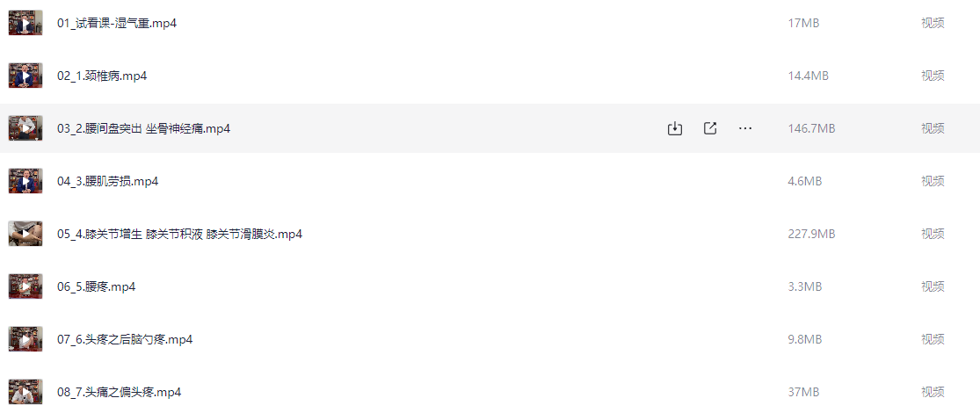Screen dimensions: 980x420
Task: Open file 03_2.腰间盘突出 坐骨神经痛.mp4
Action: (x=144, y=129)
